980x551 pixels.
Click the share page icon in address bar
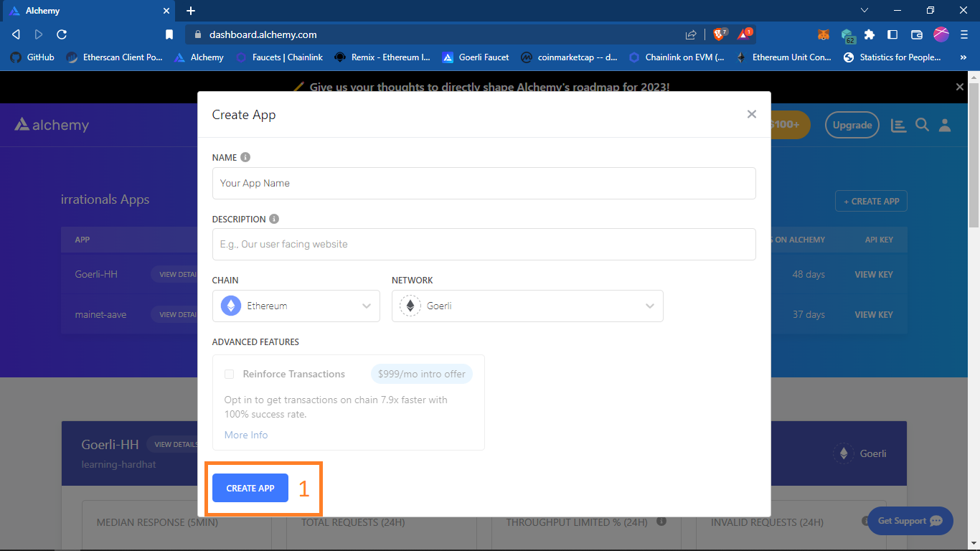(691, 34)
